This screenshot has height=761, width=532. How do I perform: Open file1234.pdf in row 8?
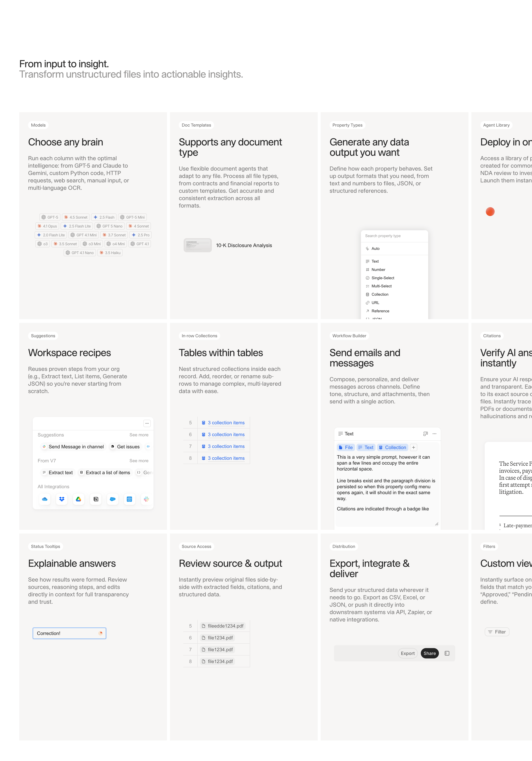(217, 662)
